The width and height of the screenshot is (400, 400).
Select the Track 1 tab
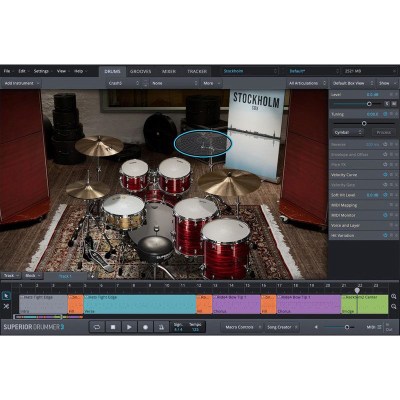(x=66, y=276)
